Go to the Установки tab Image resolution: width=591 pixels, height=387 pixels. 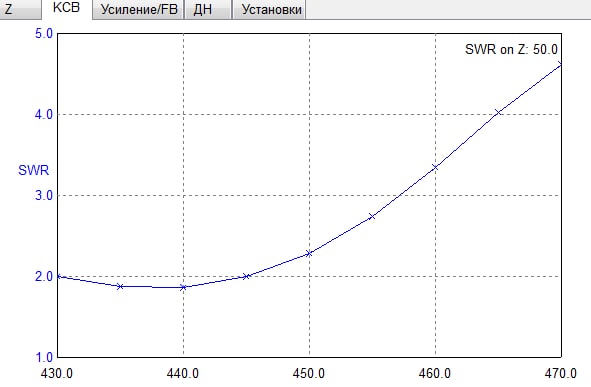270,9
